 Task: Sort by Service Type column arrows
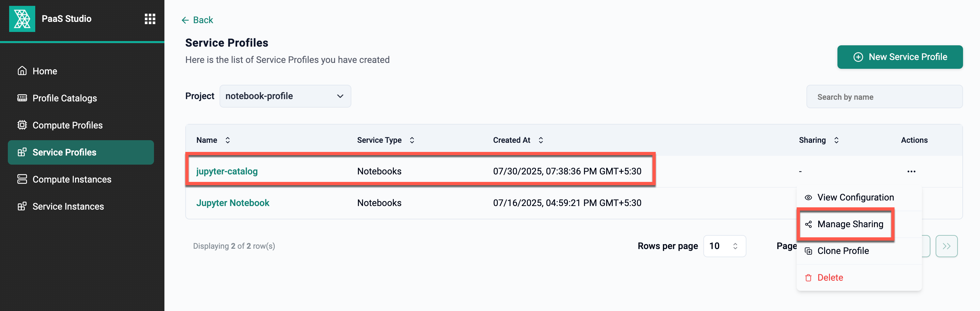412,140
